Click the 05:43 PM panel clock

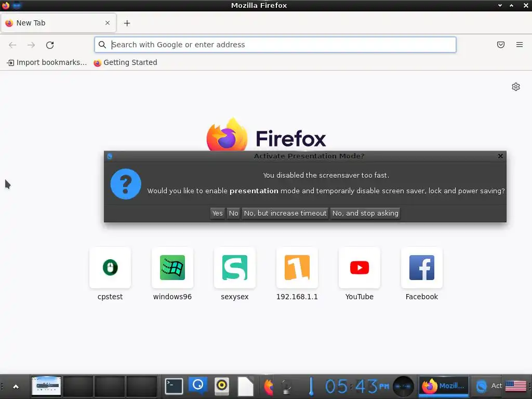click(x=357, y=386)
